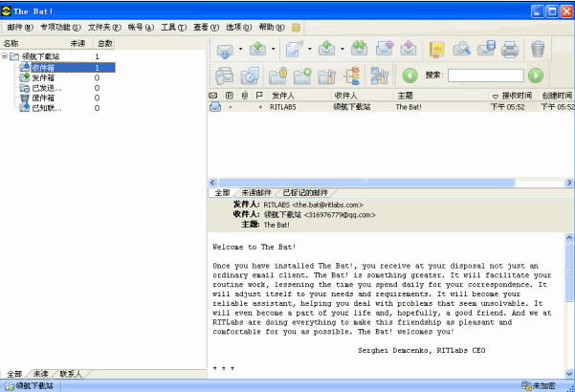Click the message list horizontal scrollbar thumb
Image resolution: width=575 pixels, height=392 pixels.
[x=366, y=183]
